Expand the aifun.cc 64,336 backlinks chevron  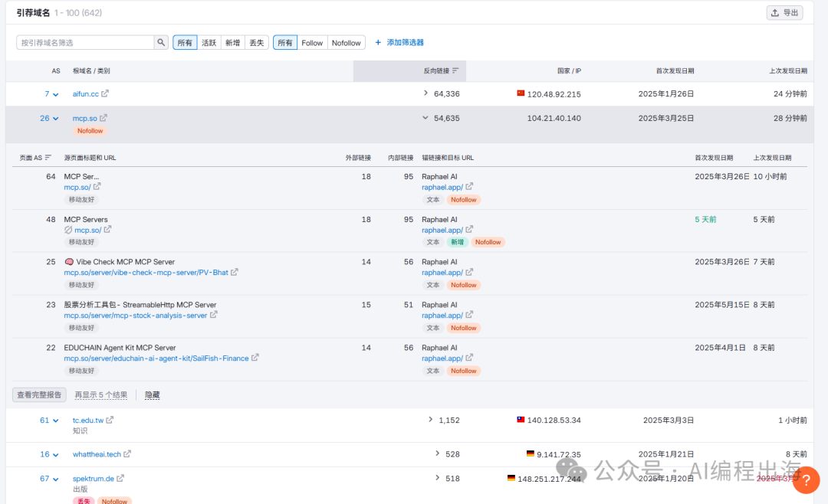click(x=426, y=93)
